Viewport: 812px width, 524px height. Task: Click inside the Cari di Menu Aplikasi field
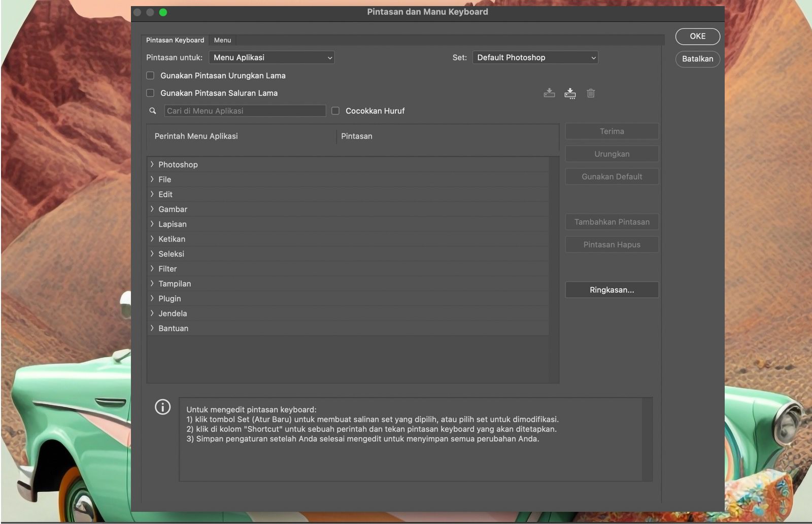coord(245,111)
